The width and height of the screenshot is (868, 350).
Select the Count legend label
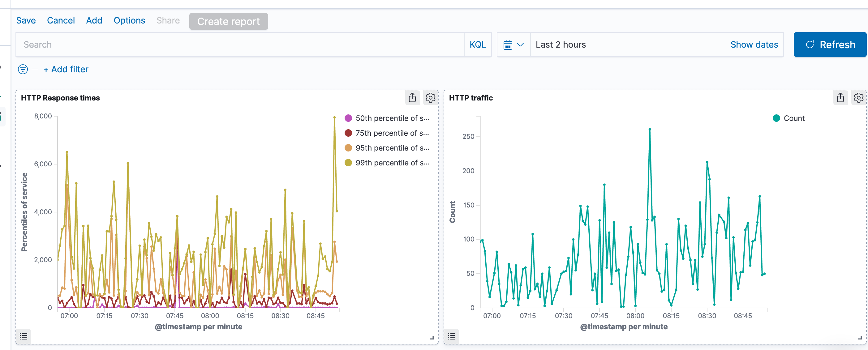[794, 118]
